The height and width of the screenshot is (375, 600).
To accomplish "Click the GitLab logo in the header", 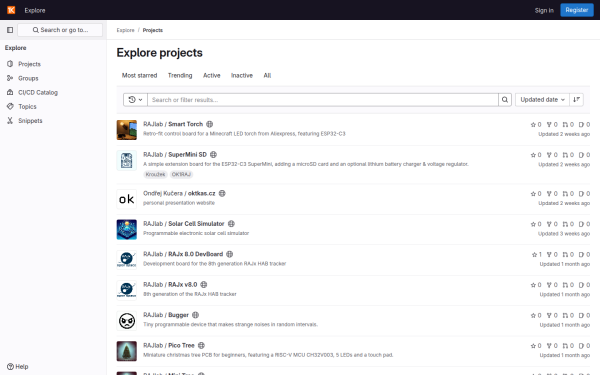I will tap(11, 10).
